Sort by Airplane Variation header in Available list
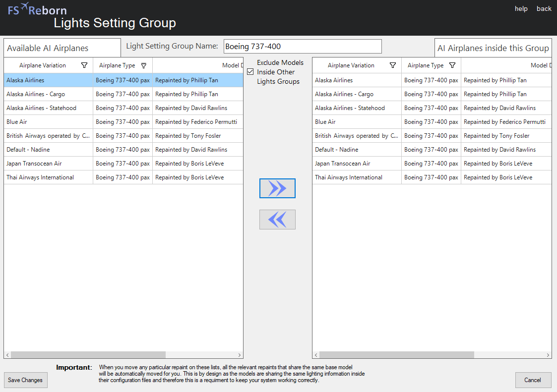Image resolution: width=557 pixels, height=392 pixels. tap(43, 65)
